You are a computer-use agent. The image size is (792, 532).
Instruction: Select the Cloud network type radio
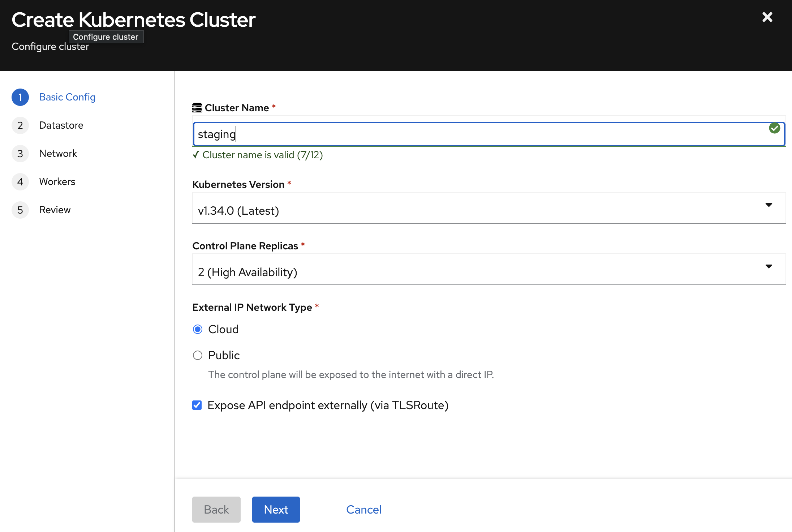pyautogui.click(x=198, y=329)
